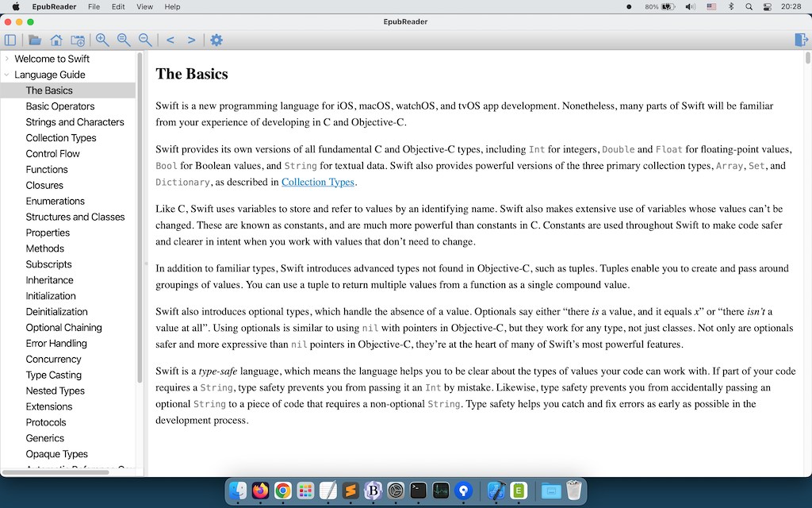Select Basic Operators in the sidebar

point(59,106)
